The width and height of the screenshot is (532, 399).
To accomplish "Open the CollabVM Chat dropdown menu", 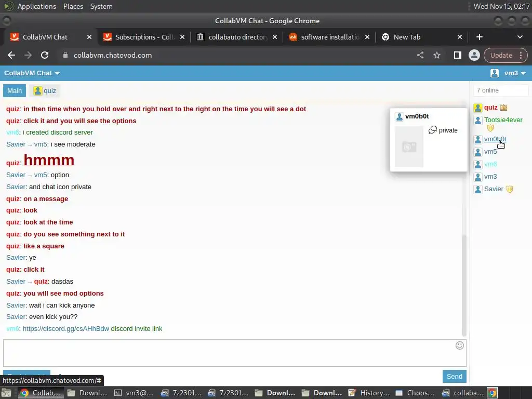I will pos(32,73).
